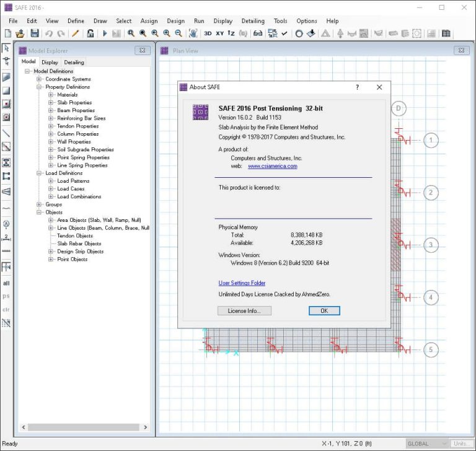This screenshot has height=451, width=476.
Task: Expand the Groups tree node
Action: (x=39, y=204)
